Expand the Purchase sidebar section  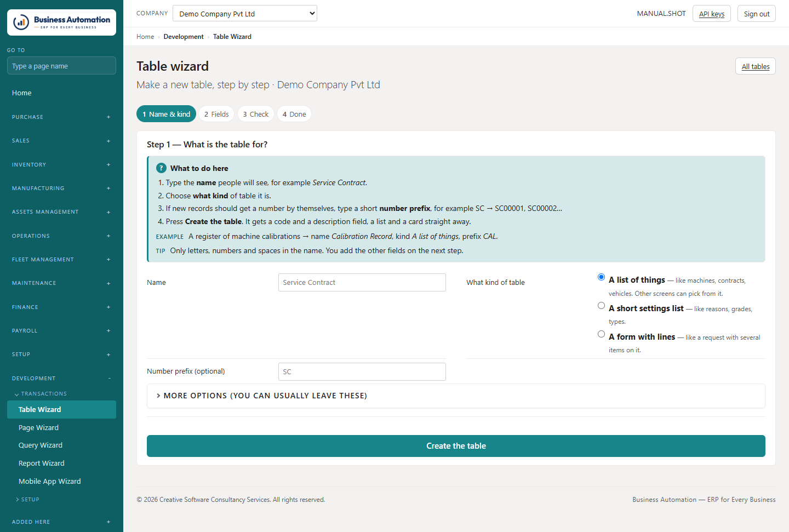pos(61,117)
